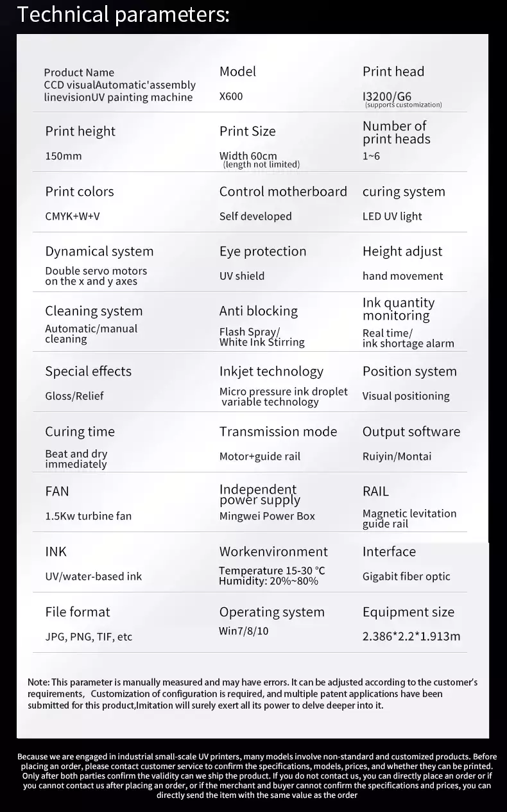Select the Mingwei Power Box text
This screenshot has width=507, height=812.
click(267, 516)
